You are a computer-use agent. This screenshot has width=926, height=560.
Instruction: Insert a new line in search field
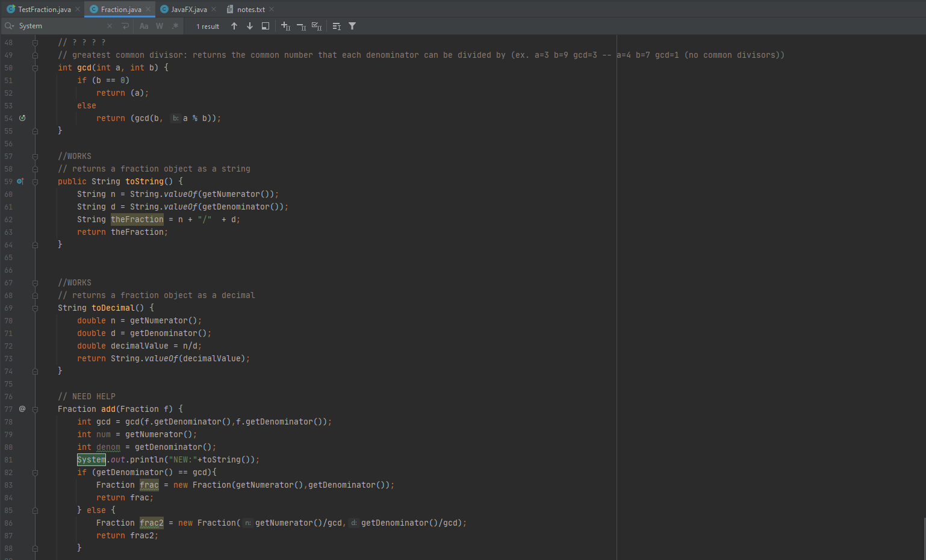pyautogui.click(x=125, y=26)
